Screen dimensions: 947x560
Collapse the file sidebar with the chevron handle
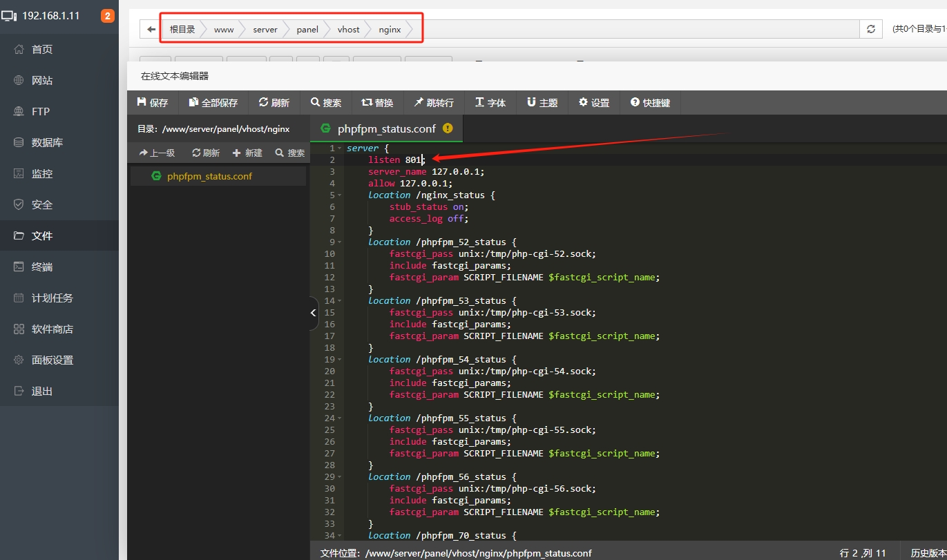[x=314, y=313]
